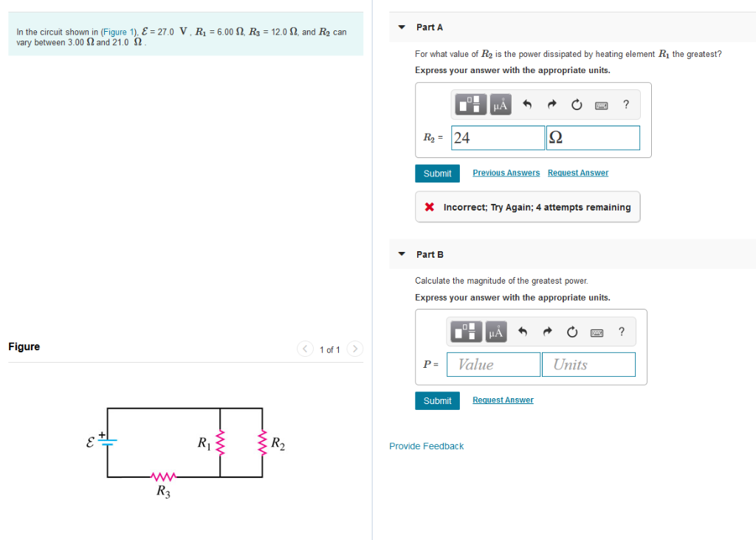Open Previous Answers for Part A
This screenshot has height=540, width=756.
click(x=506, y=172)
